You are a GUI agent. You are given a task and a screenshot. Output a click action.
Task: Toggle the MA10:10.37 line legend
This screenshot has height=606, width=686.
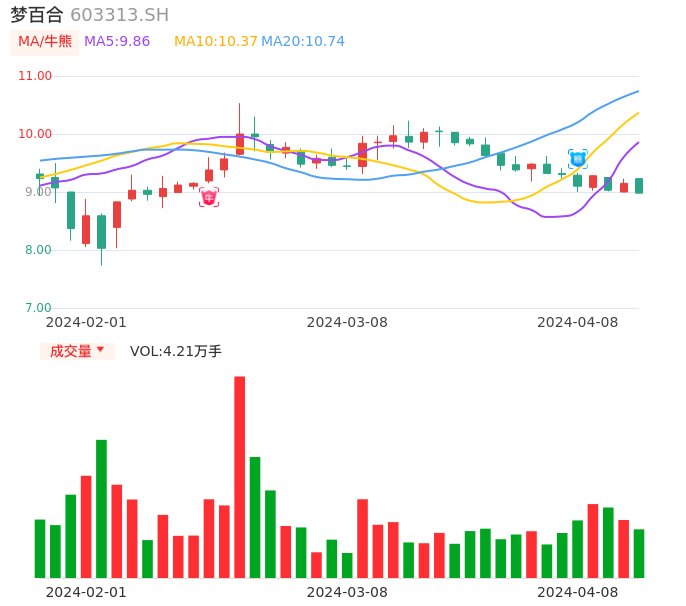point(215,42)
